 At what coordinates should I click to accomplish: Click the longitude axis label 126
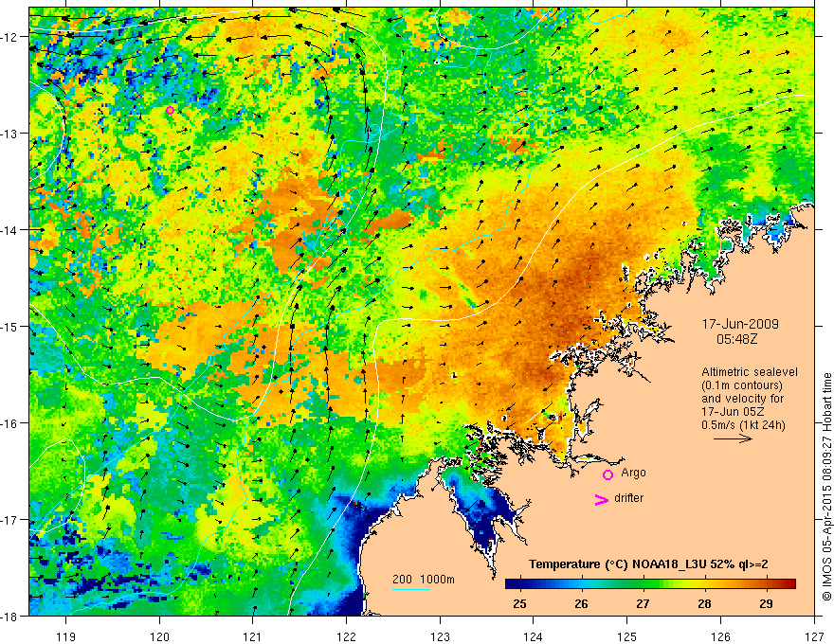click(x=720, y=636)
